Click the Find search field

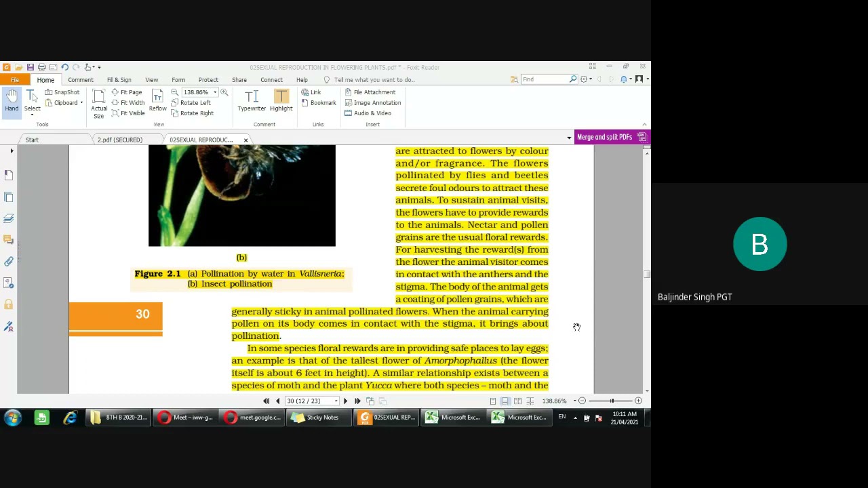point(545,79)
